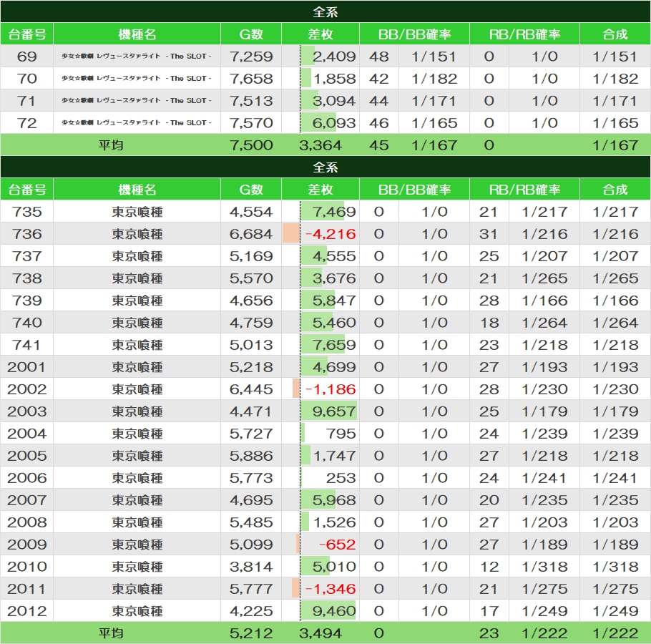
Task: Click RB probability 1/265
Action: (x=544, y=278)
